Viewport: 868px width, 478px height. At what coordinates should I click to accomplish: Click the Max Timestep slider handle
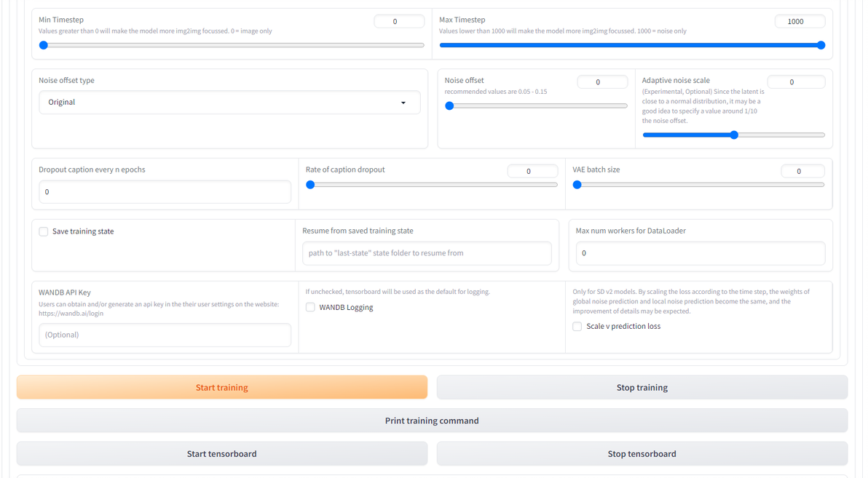pos(821,45)
